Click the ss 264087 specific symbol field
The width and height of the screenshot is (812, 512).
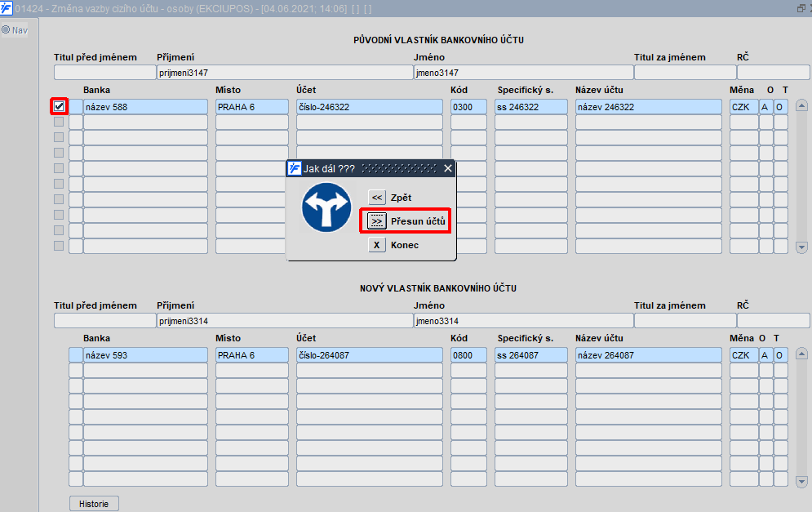[530, 355]
